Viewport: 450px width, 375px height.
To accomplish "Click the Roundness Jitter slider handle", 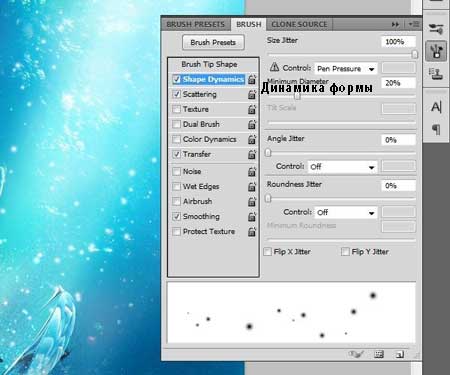I will [x=268, y=199].
